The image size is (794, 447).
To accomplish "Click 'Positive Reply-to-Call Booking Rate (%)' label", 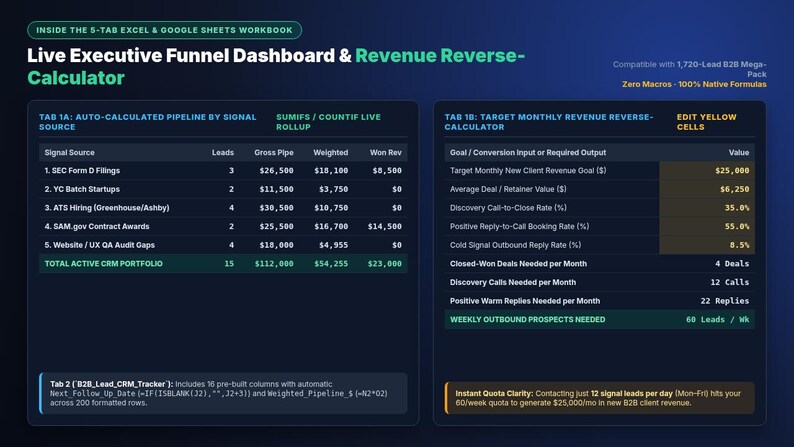I will tap(519, 226).
